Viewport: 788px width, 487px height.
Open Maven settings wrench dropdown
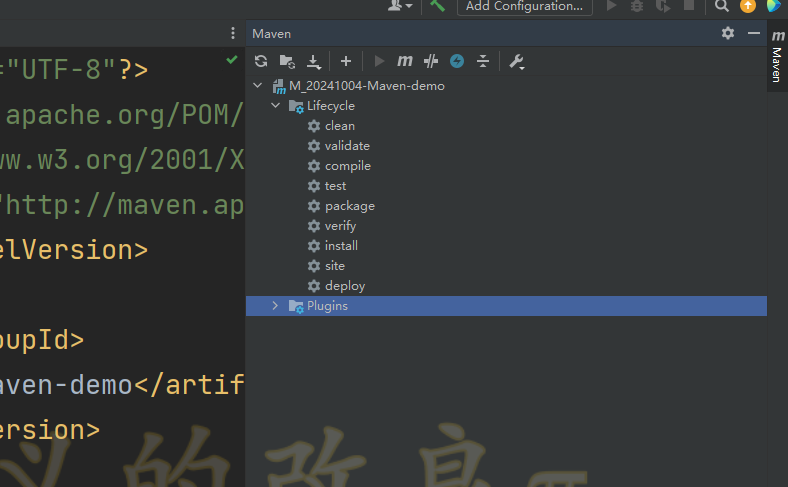517,62
